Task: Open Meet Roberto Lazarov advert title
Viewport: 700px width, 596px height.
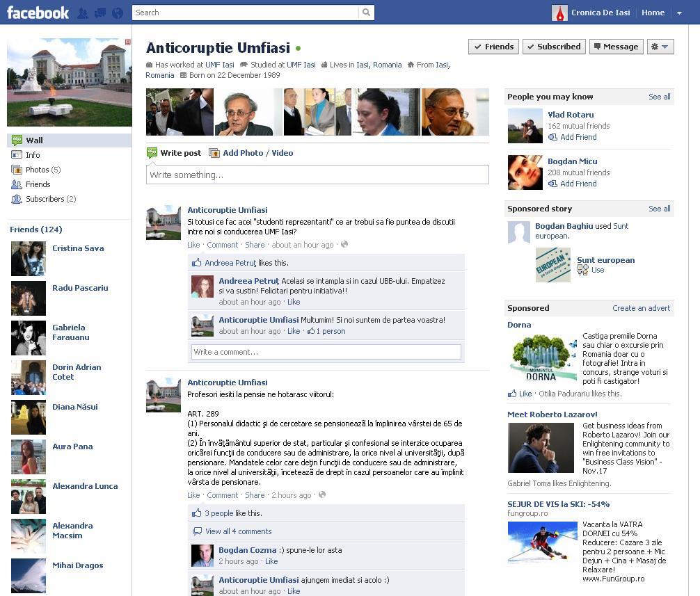Action: [552, 414]
